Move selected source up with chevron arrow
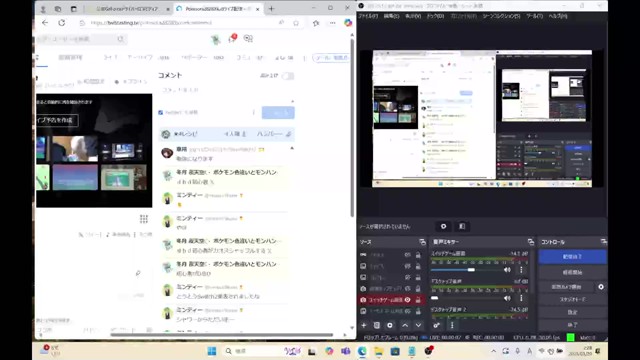 pos(405,325)
